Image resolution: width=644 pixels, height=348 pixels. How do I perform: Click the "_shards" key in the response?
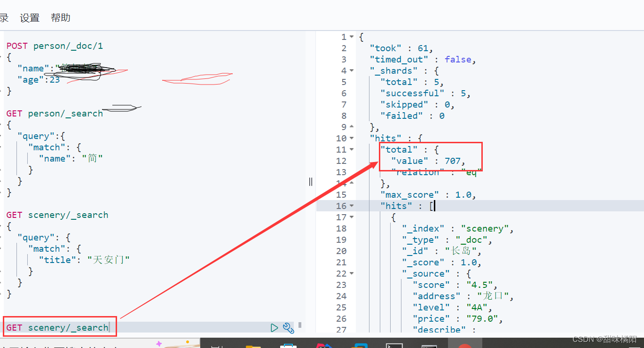tap(393, 71)
